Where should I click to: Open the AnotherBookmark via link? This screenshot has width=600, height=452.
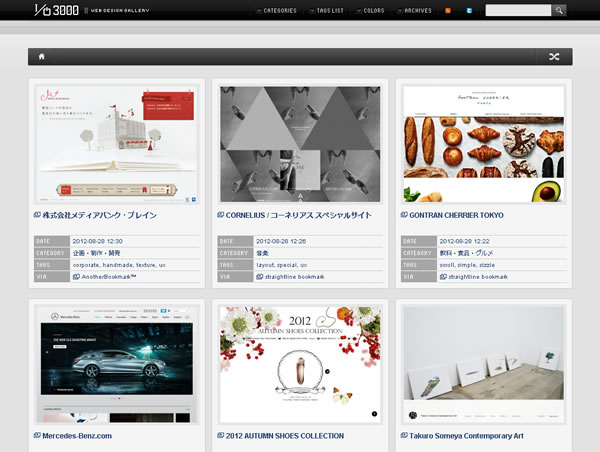pyautogui.click(x=109, y=277)
